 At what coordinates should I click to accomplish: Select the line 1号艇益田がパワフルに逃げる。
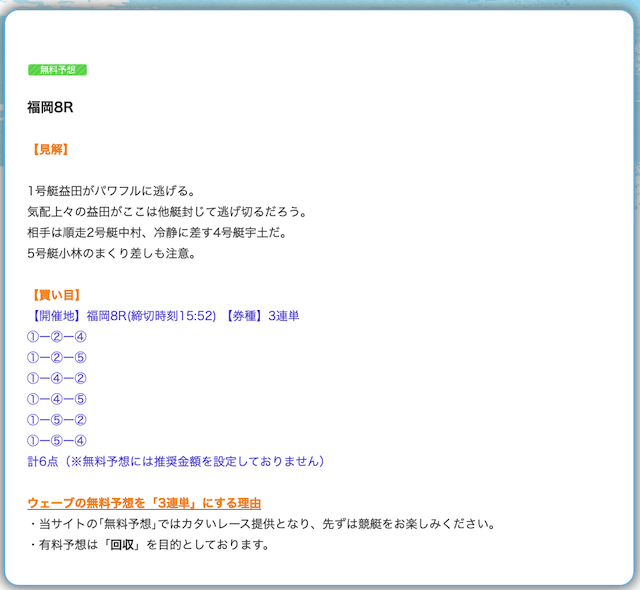point(113,191)
